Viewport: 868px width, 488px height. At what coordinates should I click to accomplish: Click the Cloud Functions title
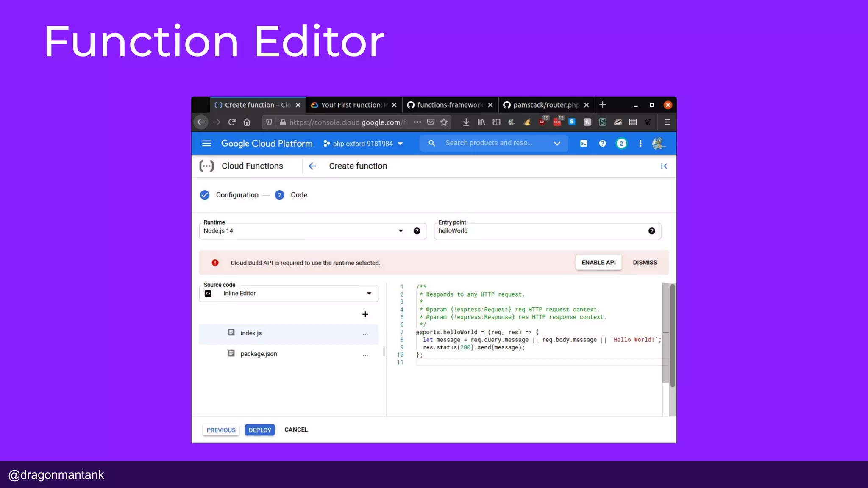tap(252, 166)
